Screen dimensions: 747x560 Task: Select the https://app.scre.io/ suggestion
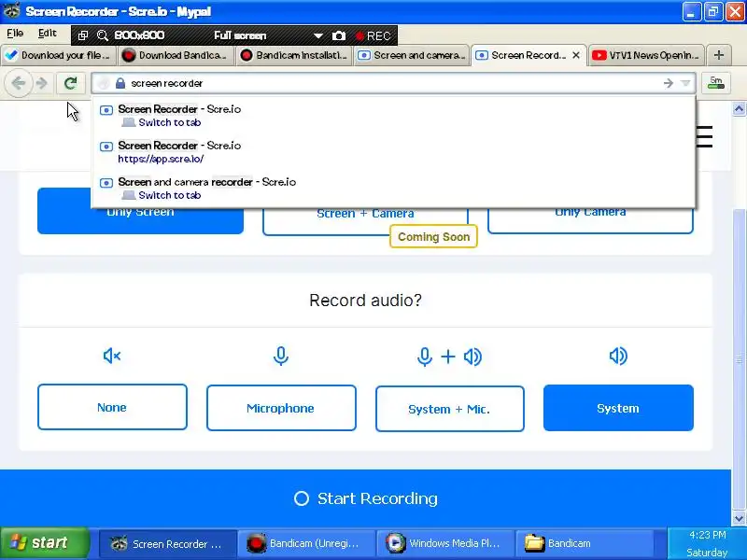point(393,152)
